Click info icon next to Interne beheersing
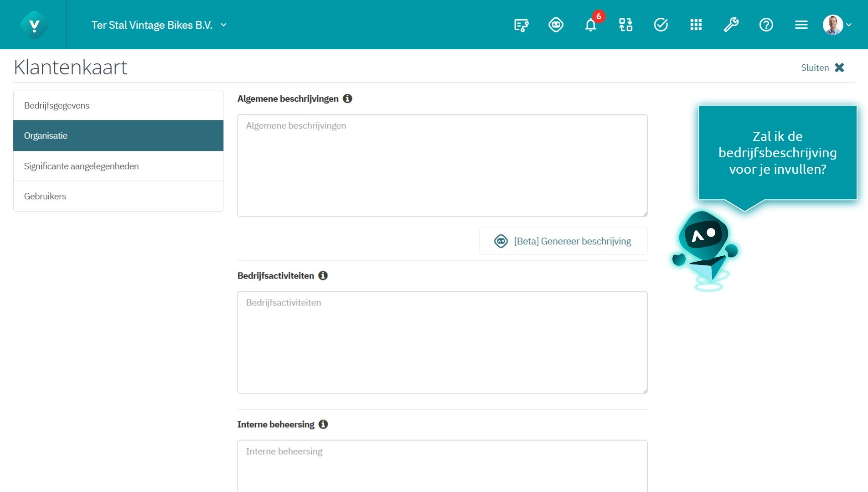The width and height of the screenshot is (868, 492). (x=323, y=424)
